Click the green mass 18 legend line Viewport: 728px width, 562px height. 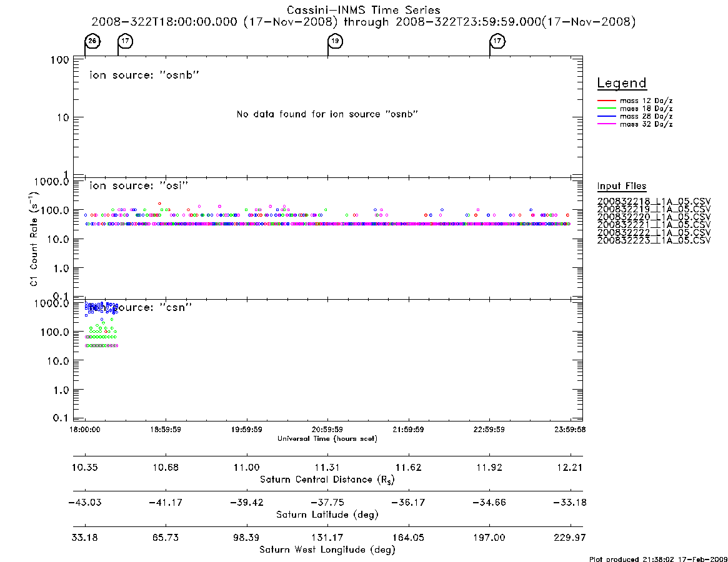[x=606, y=109]
